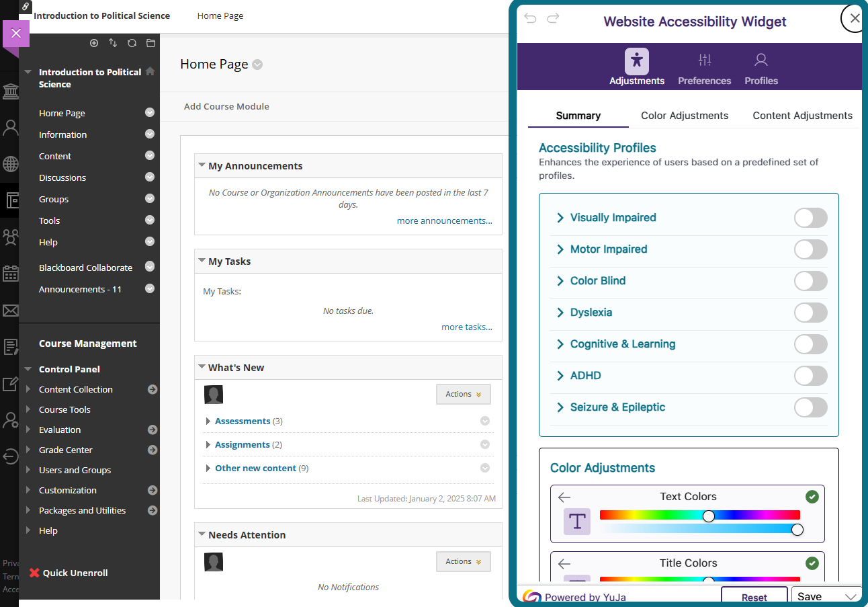The image size is (868, 607).
Task: Open the Content Adjustments tab
Action: point(802,116)
